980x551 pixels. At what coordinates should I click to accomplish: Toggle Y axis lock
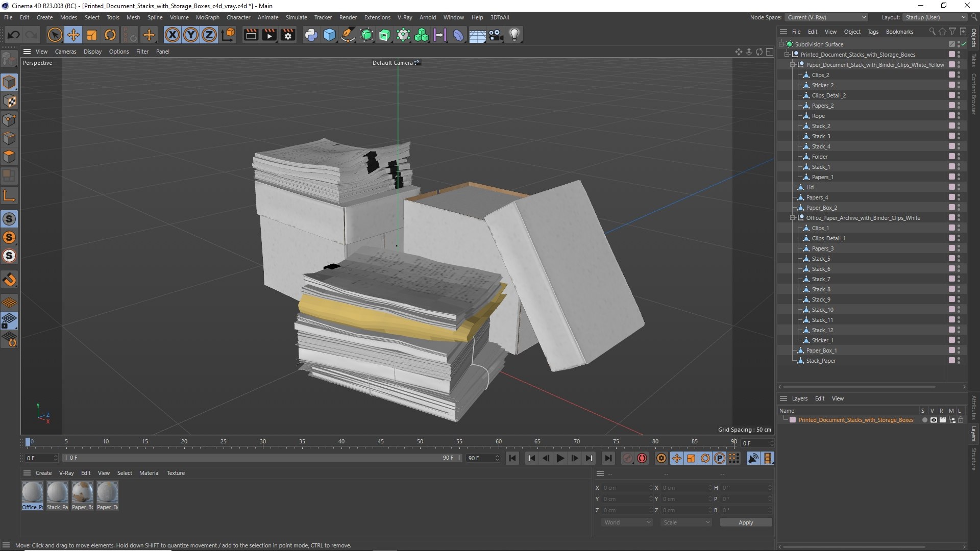pos(191,35)
